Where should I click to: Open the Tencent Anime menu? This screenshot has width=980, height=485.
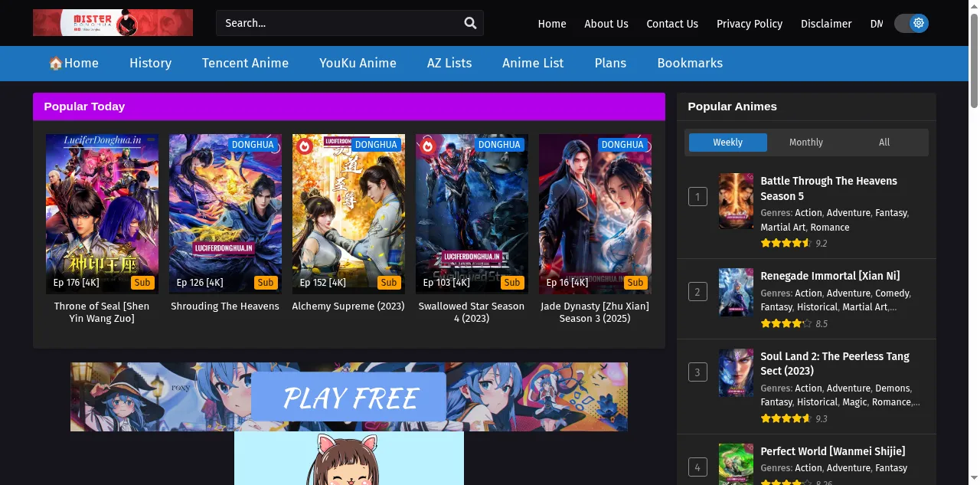pos(245,63)
